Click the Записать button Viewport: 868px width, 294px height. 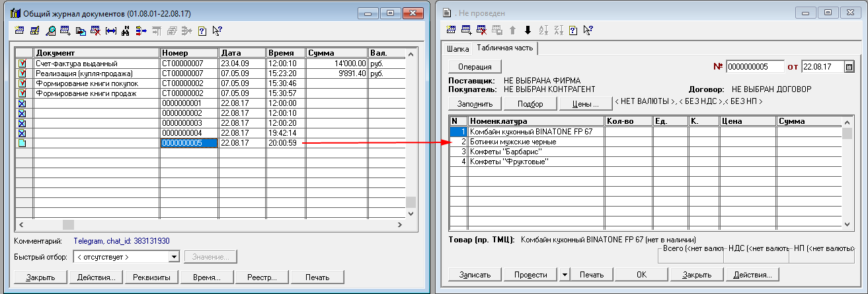(475, 274)
